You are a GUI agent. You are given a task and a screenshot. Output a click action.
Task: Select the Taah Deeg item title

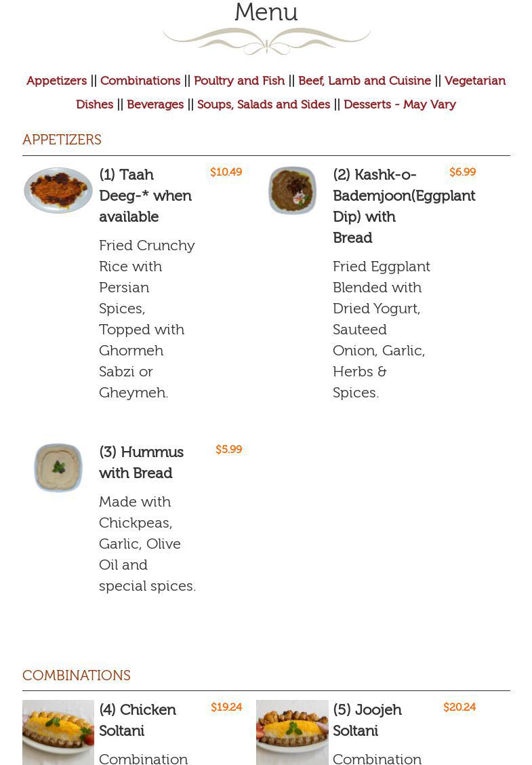point(145,195)
